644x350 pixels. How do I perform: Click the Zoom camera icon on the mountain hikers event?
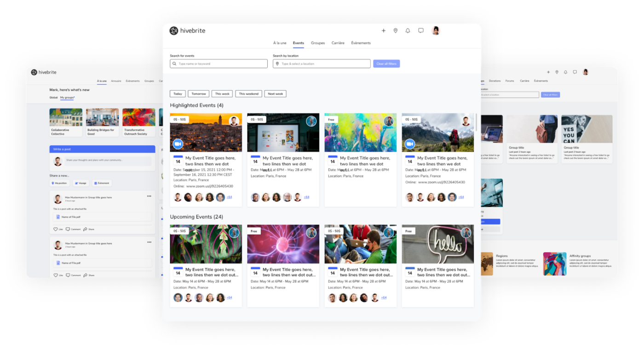point(410,144)
